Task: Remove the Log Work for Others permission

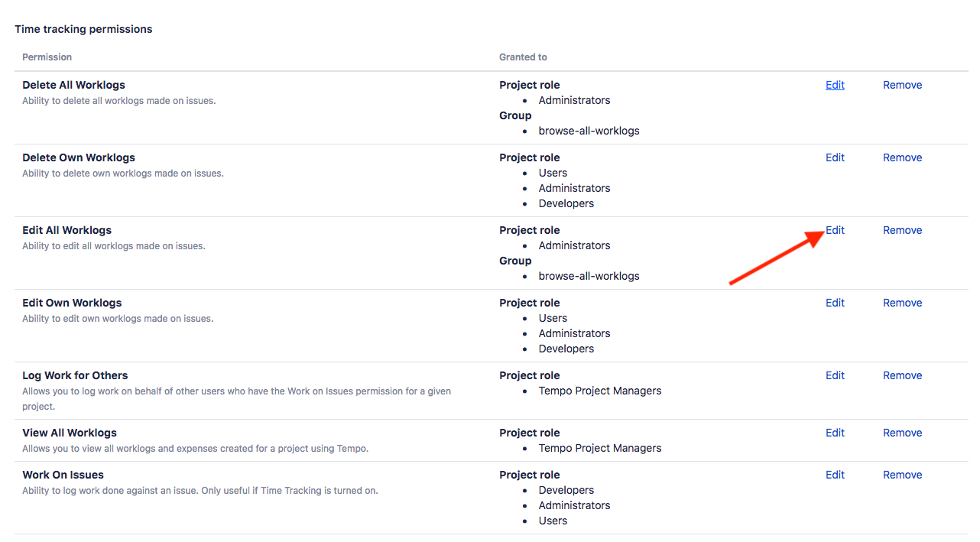Action: point(902,375)
